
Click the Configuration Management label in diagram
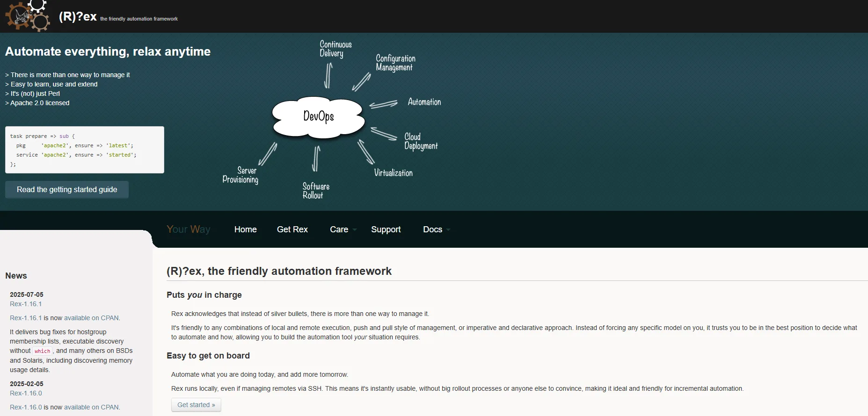click(395, 63)
